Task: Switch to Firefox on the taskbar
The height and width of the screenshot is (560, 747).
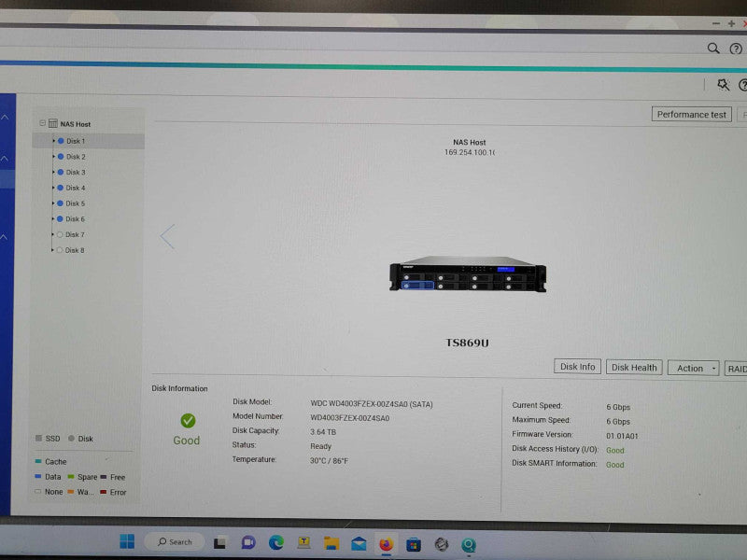Action: click(x=386, y=544)
